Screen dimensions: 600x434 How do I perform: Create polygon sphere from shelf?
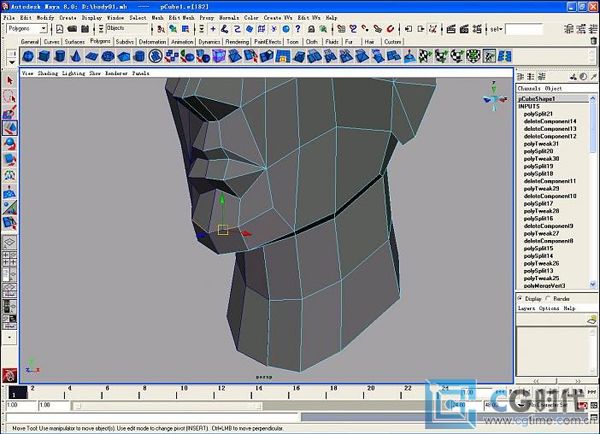pyautogui.click(x=28, y=57)
